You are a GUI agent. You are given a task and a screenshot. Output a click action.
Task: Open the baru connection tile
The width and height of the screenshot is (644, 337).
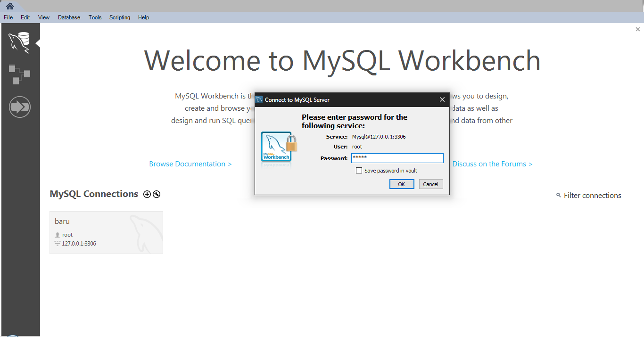coord(106,232)
